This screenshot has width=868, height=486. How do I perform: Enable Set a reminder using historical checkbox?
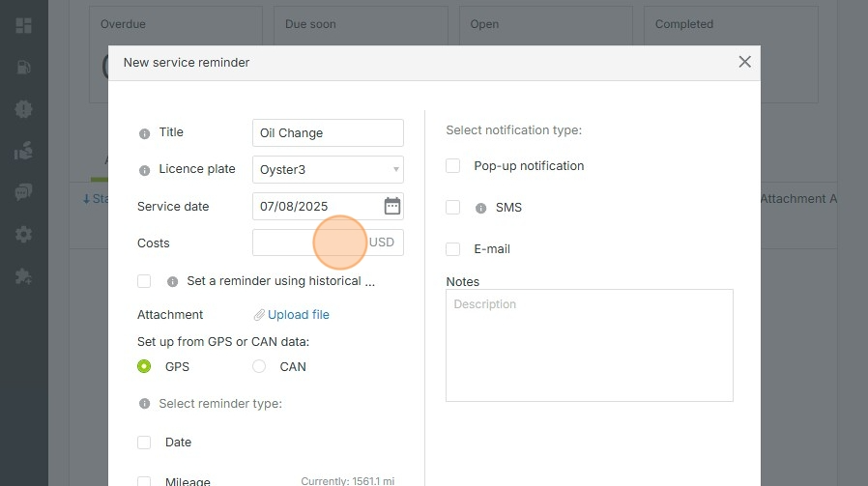[144, 281]
